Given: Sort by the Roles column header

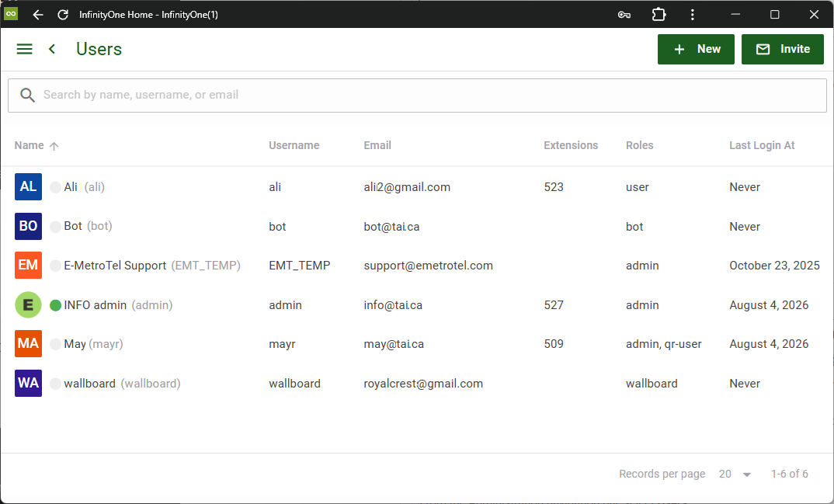Looking at the screenshot, I should (x=639, y=145).
